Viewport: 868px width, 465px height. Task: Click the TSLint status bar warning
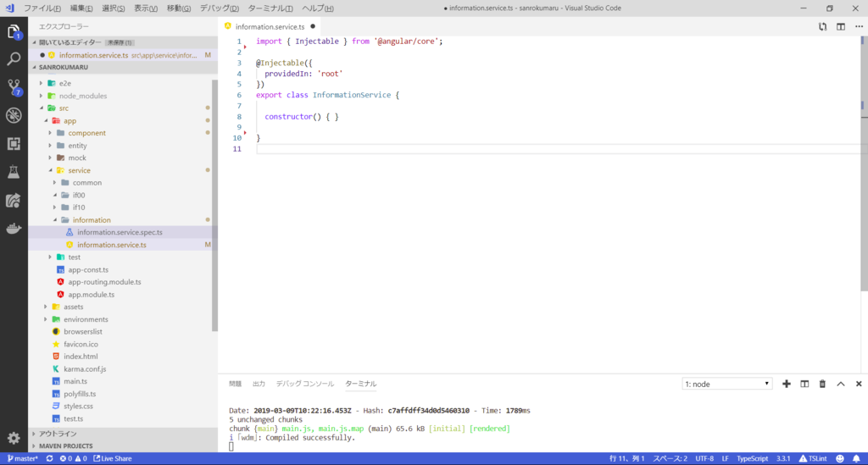(x=813, y=458)
